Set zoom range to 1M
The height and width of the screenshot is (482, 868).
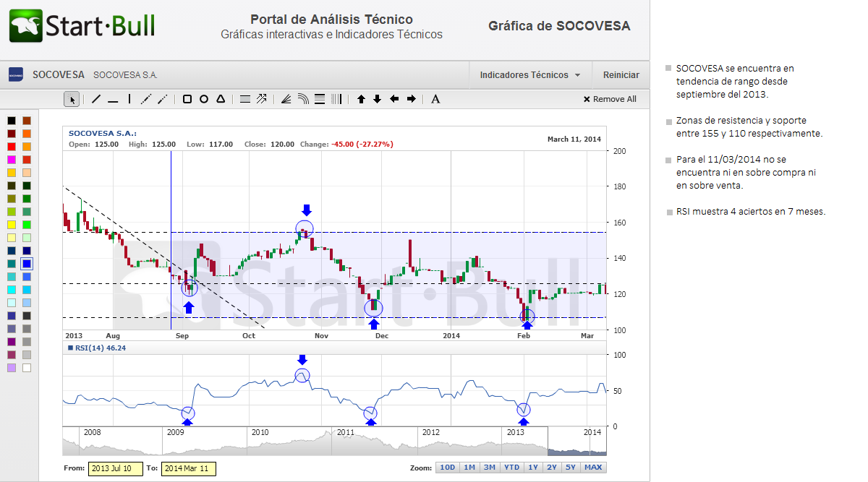coord(469,468)
